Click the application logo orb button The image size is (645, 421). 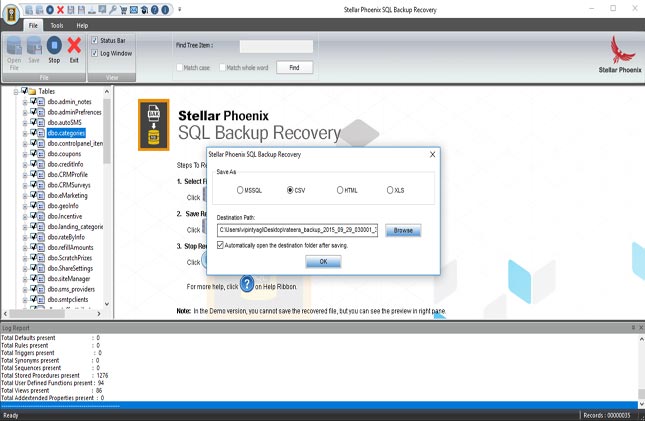[x=11, y=15]
